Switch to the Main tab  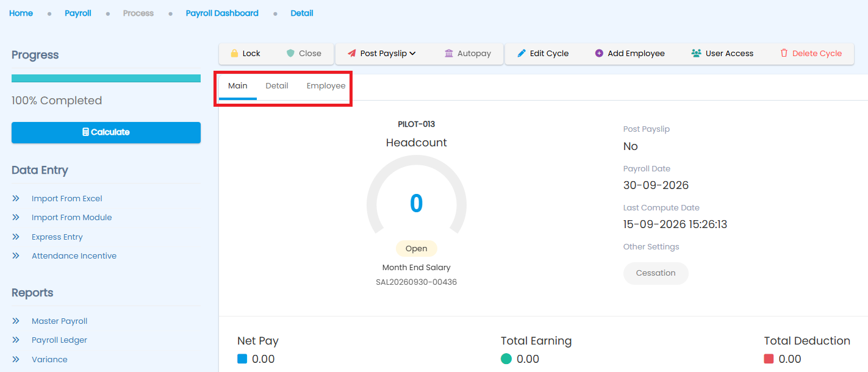[238, 86]
